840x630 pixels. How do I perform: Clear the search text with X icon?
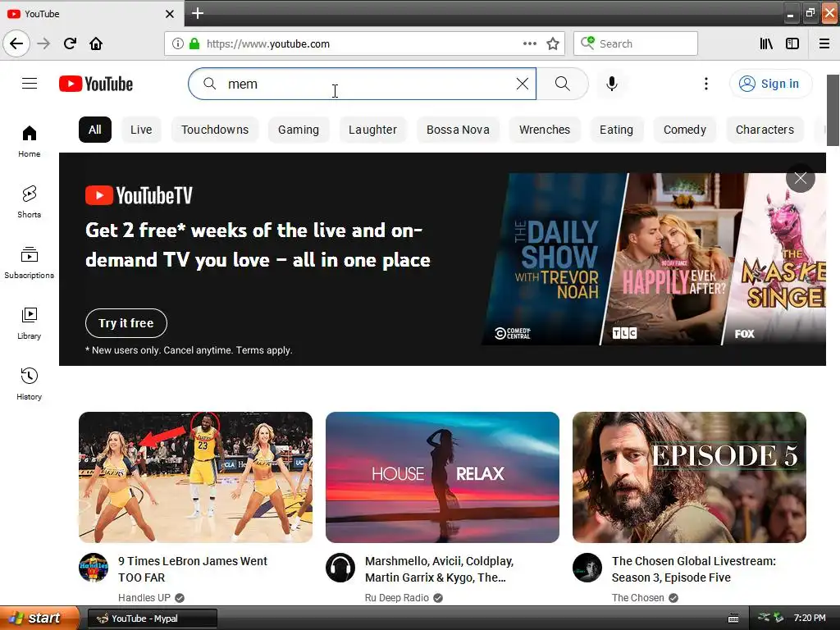[523, 84]
